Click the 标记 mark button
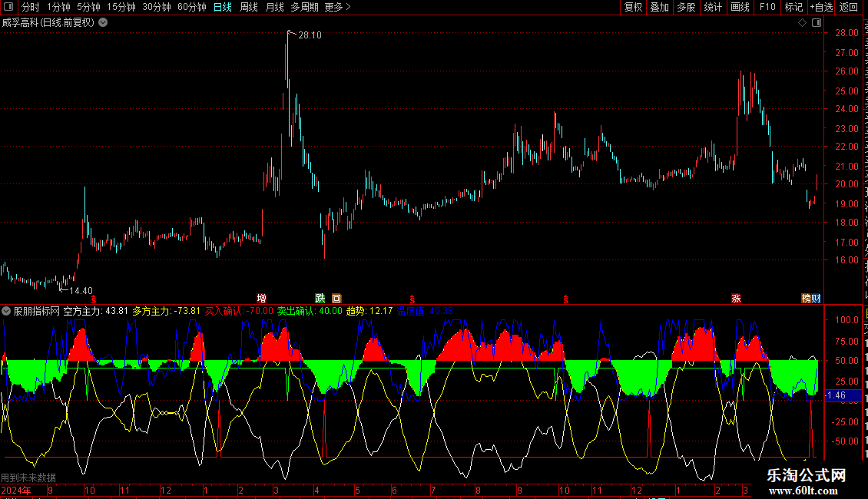This screenshot has width=868, height=499. [x=793, y=7]
